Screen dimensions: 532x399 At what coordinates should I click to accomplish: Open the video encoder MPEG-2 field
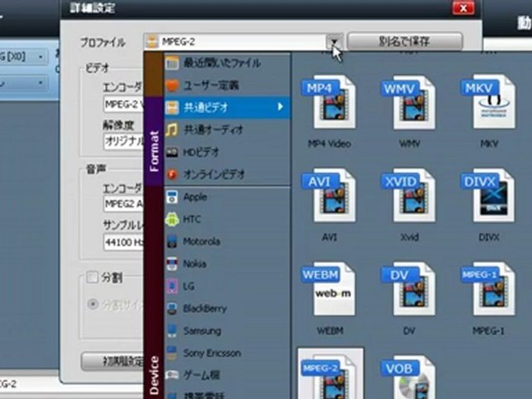coord(123,104)
